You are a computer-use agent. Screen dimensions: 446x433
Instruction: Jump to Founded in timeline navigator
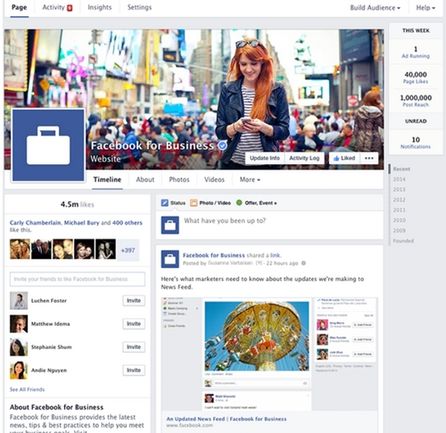point(403,241)
